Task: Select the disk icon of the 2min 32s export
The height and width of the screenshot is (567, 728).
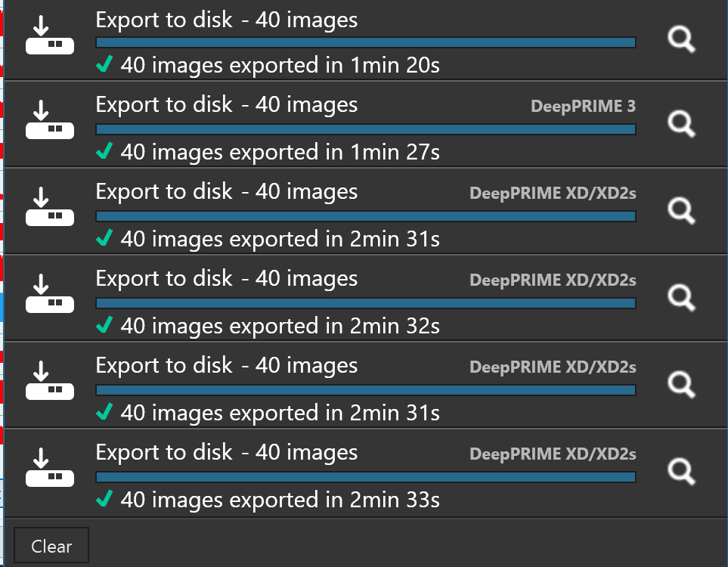Action: point(49,296)
